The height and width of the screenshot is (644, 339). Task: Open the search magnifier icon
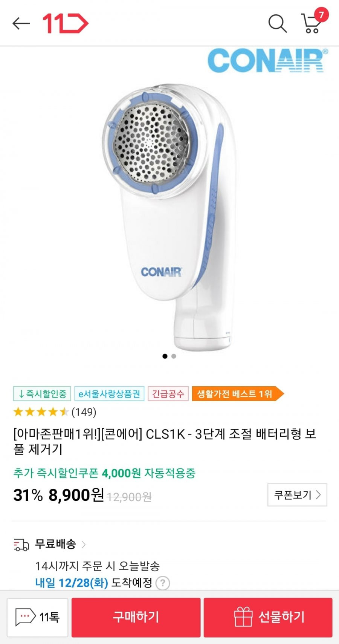pyautogui.click(x=278, y=23)
